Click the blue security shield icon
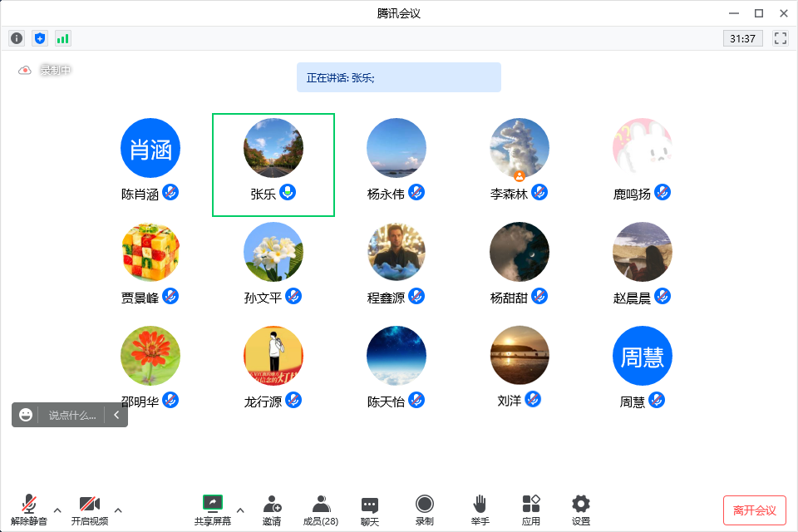 (x=40, y=38)
